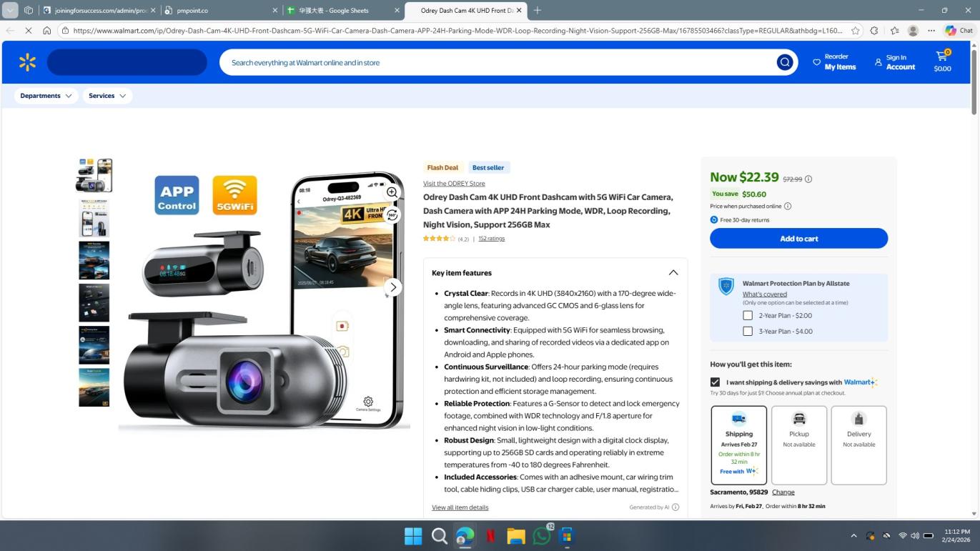Click the Visit the ODREY Store link
Image resolution: width=980 pixels, height=551 pixels.
click(x=454, y=184)
